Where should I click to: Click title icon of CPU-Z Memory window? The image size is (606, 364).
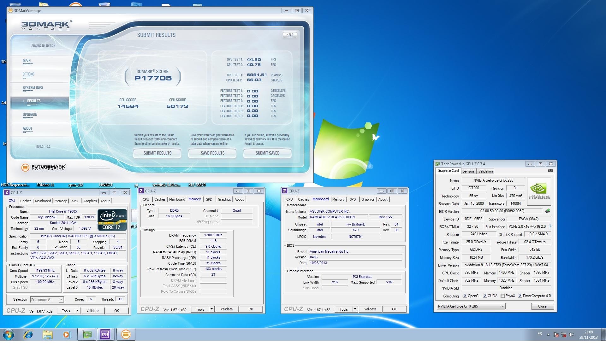tap(142, 191)
